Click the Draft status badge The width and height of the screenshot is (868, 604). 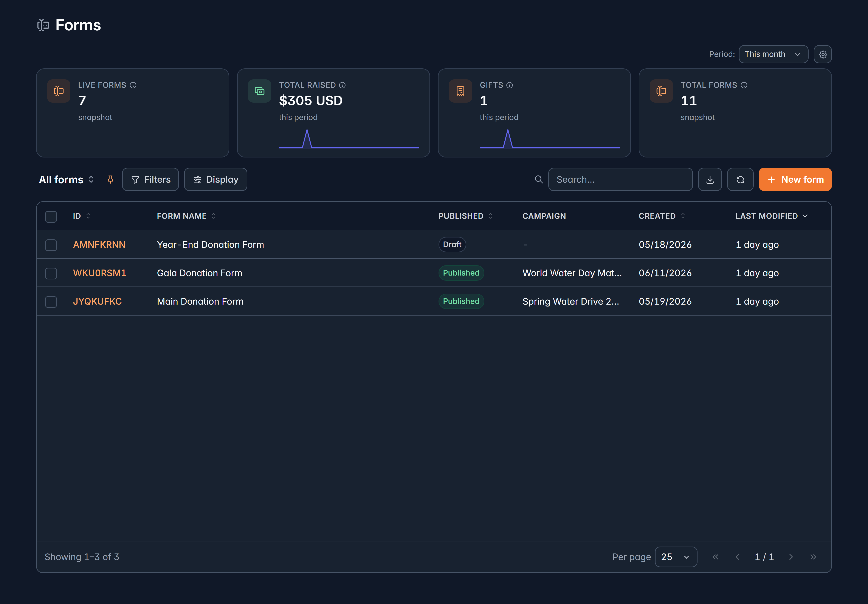452,244
